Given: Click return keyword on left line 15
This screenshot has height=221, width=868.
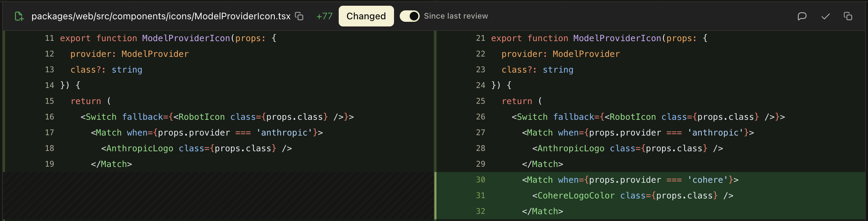Looking at the screenshot, I should pyautogui.click(x=86, y=101).
